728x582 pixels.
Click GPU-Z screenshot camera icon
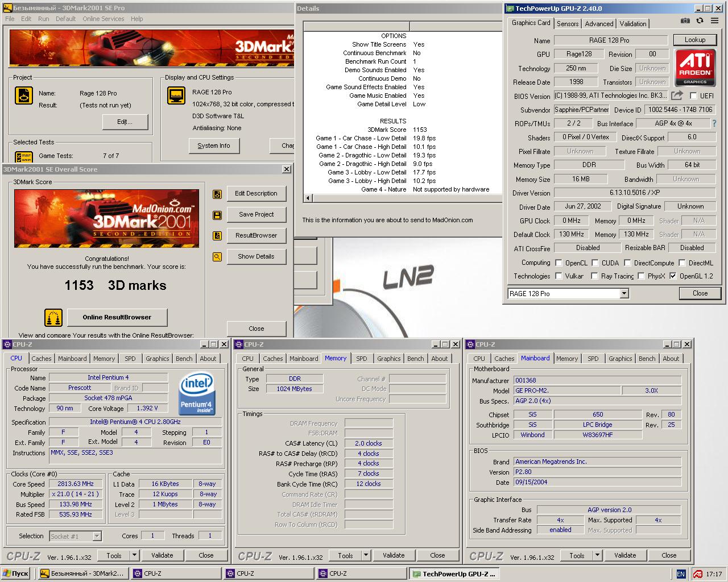pyautogui.click(x=685, y=20)
